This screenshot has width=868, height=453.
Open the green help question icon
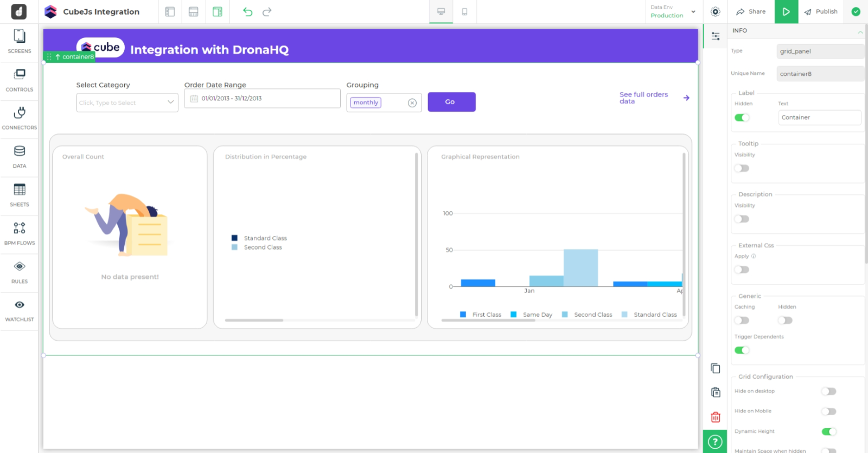click(x=715, y=442)
